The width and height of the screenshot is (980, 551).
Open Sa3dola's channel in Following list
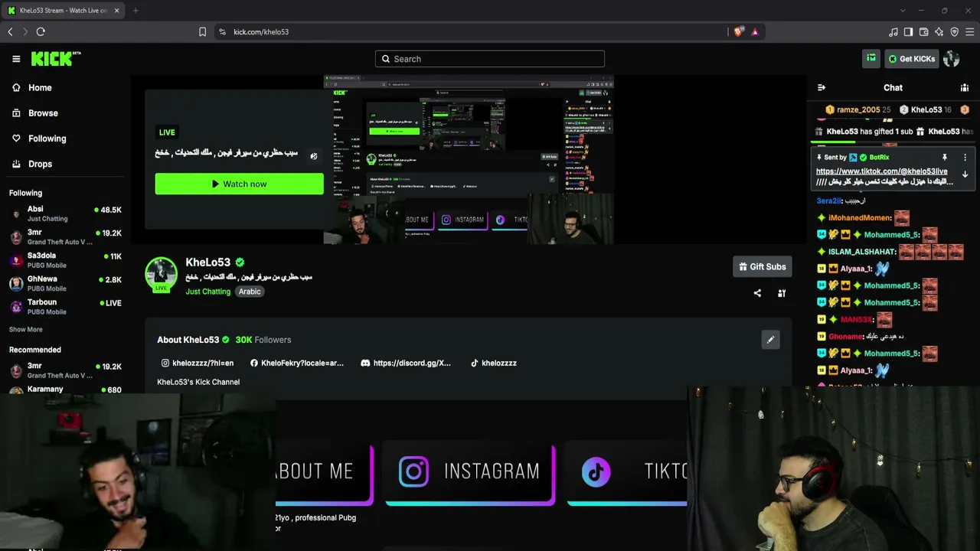[x=65, y=260]
